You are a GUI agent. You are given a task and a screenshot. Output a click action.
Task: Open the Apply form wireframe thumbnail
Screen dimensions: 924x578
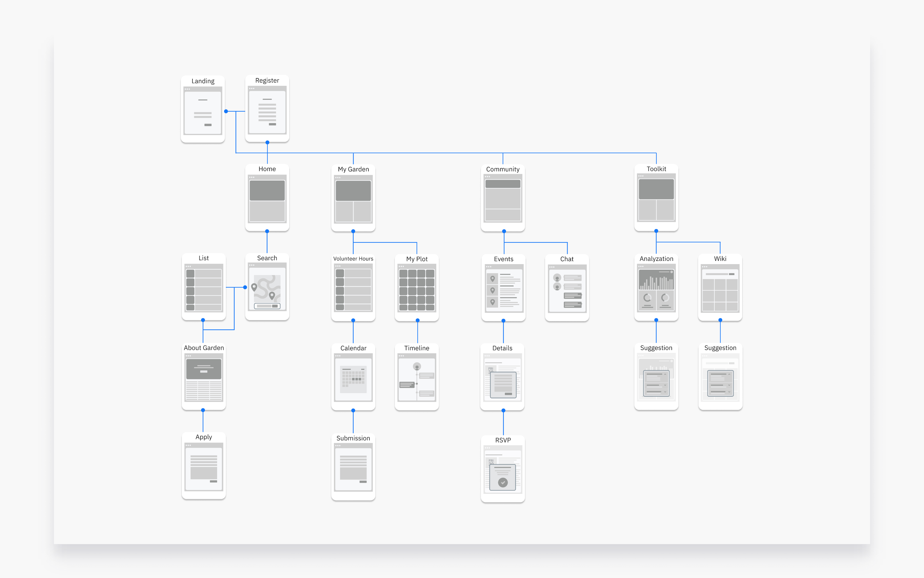click(204, 467)
